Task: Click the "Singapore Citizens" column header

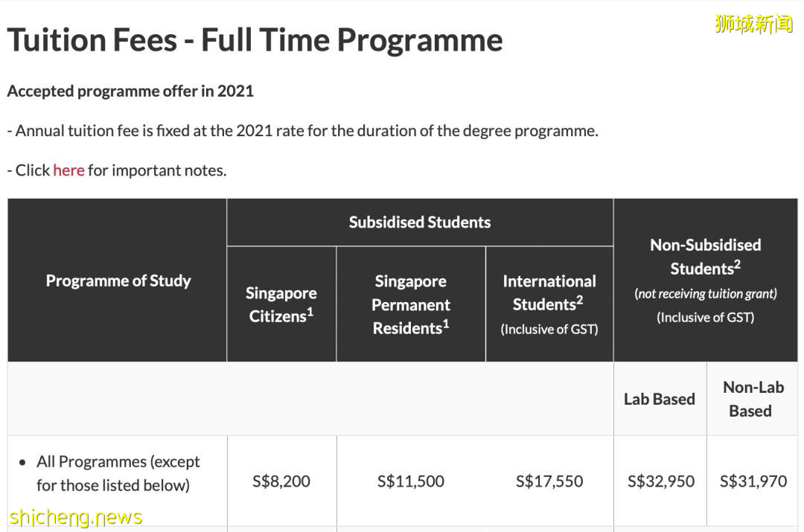Action: click(281, 304)
